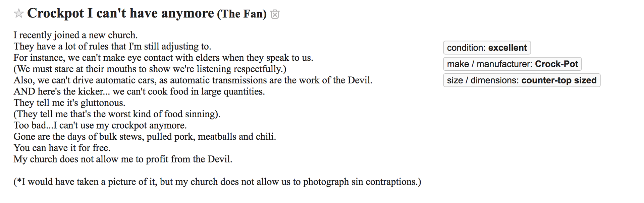Click the line about profiting from the Devil
The width and height of the screenshot is (644, 203).
pos(123,159)
